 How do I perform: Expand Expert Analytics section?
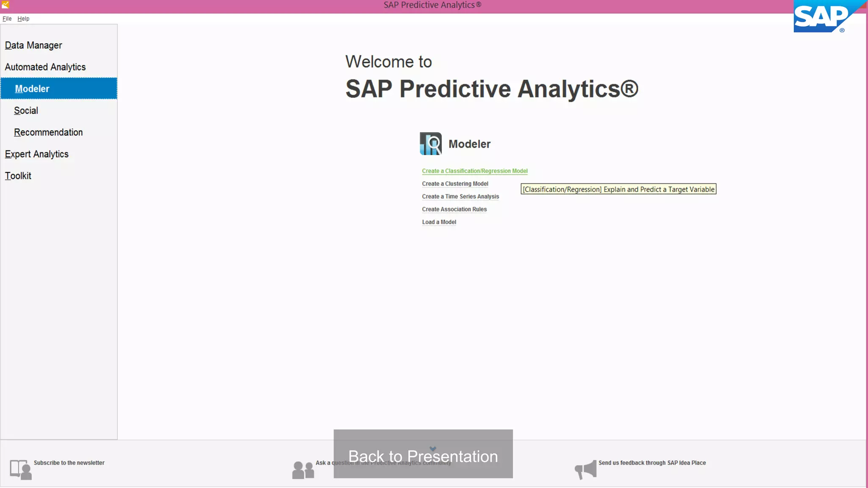click(37, 154)
